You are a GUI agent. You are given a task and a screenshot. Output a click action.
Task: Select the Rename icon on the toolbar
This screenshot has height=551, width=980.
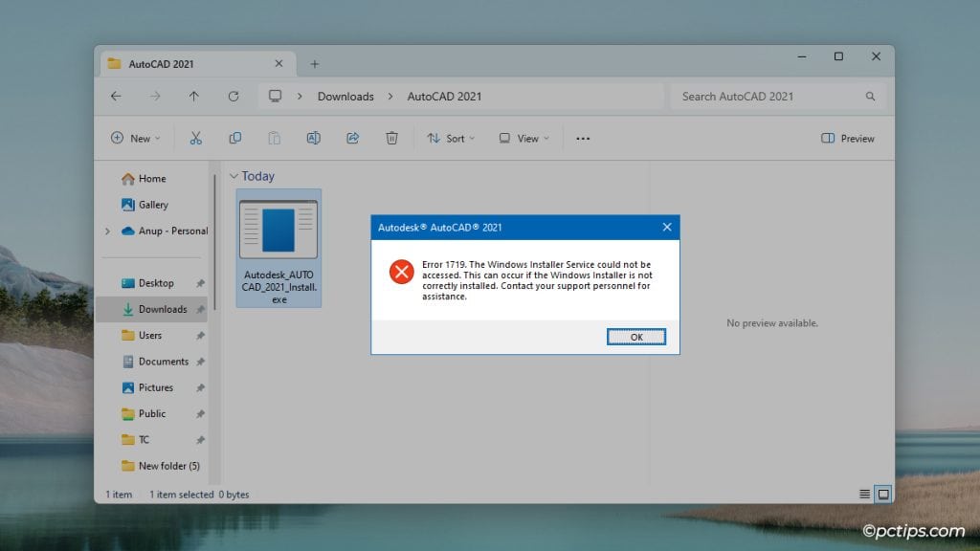coord(313,138)
